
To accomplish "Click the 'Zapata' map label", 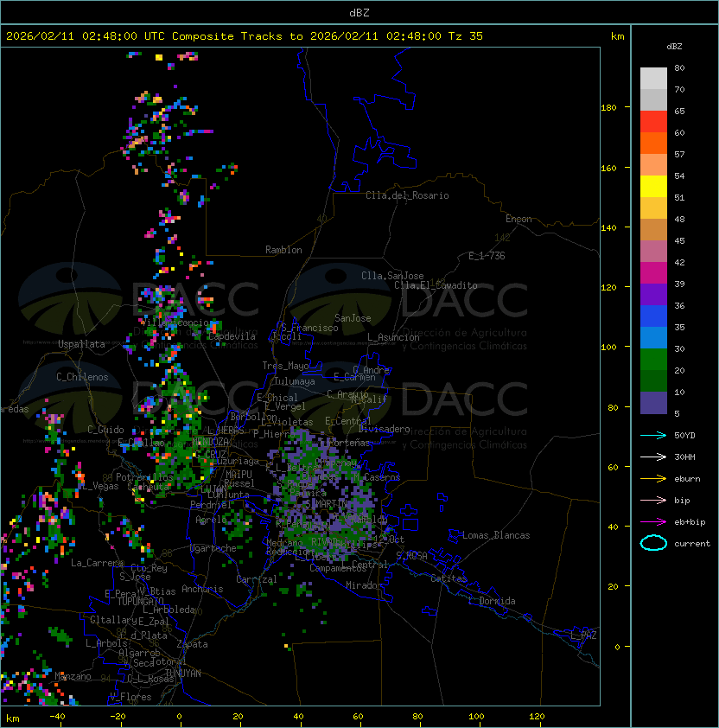I will (x=192, y=644).
